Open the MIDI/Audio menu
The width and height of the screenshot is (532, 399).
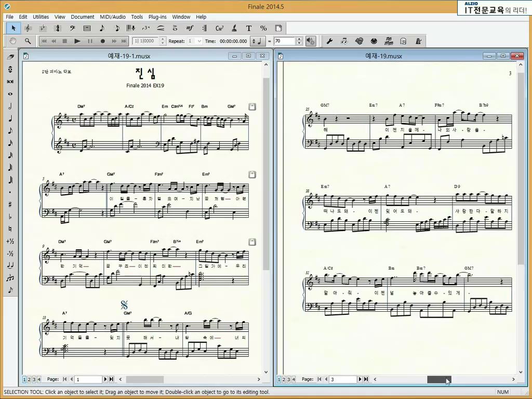click(113, 17)
